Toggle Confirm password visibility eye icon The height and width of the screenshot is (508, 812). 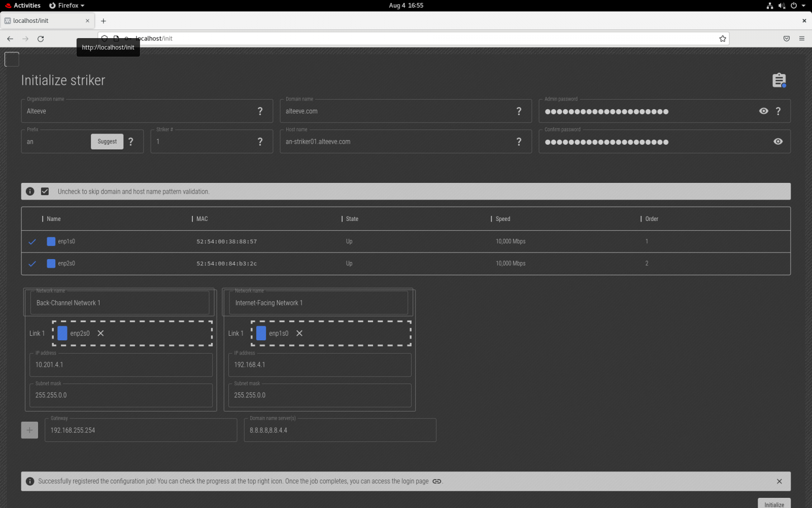coord(777,142)
